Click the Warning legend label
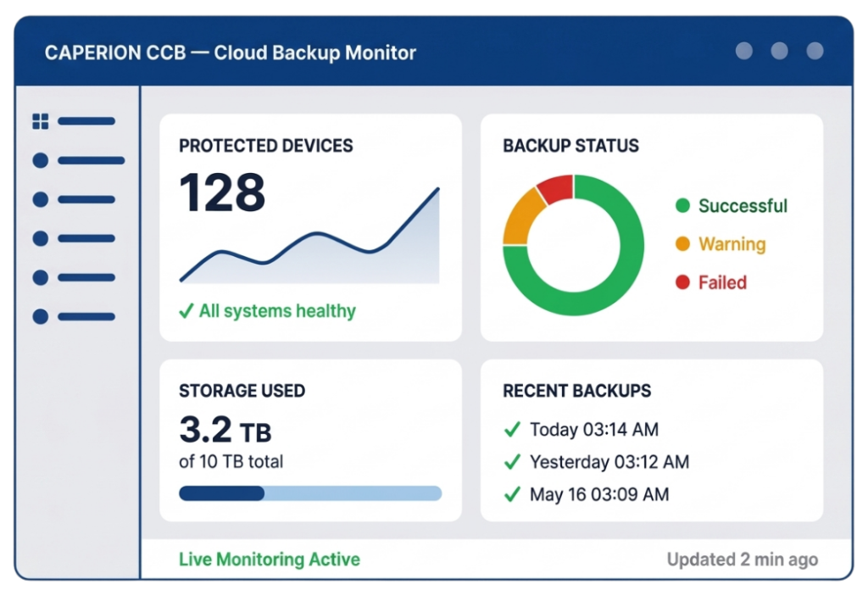868x607 pixels. (732, 243)
